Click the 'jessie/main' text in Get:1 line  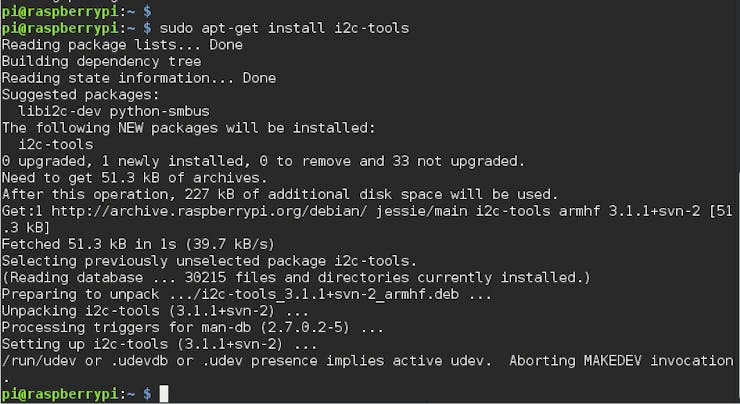(x=421, y=211)
